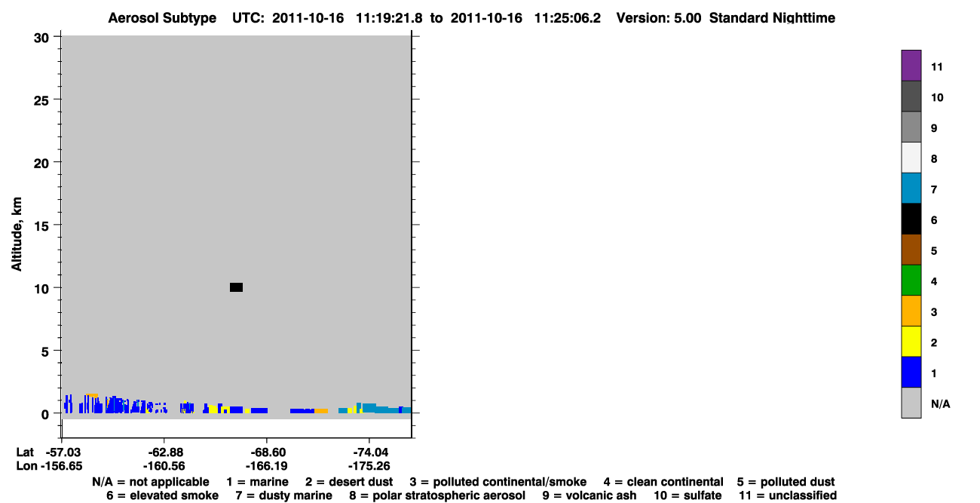Click the '9 = volcanic ash' legend text
This screenshot has width=980, height=503.
coord(590,495)
